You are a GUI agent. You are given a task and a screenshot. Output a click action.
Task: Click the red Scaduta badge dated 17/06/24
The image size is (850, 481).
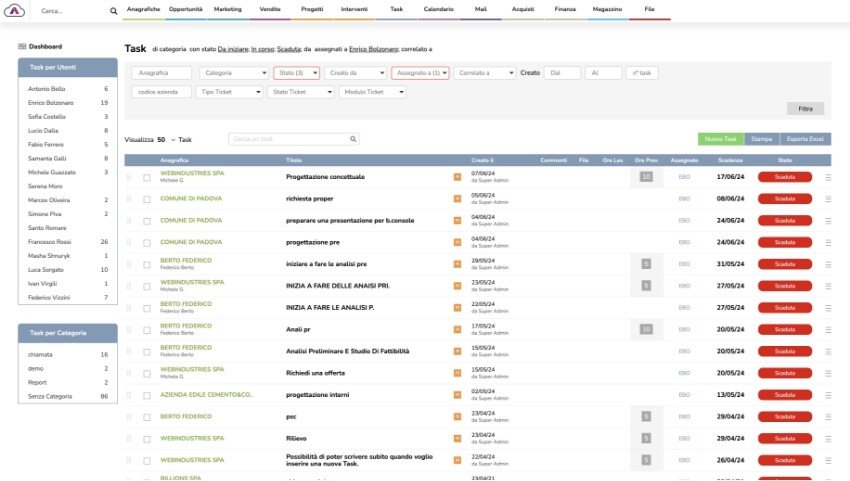click(785, 177)
